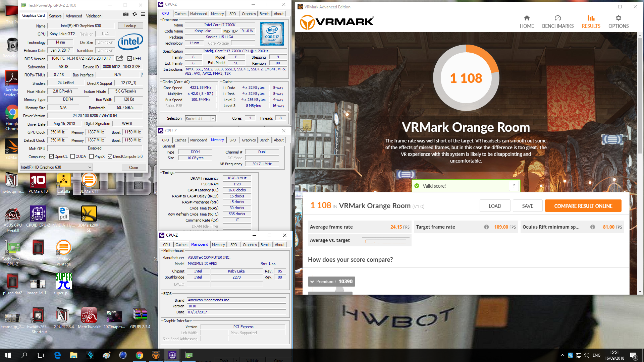Expand Premium score comparison chevron
The image size is (644, 362).
click(312, 282)
